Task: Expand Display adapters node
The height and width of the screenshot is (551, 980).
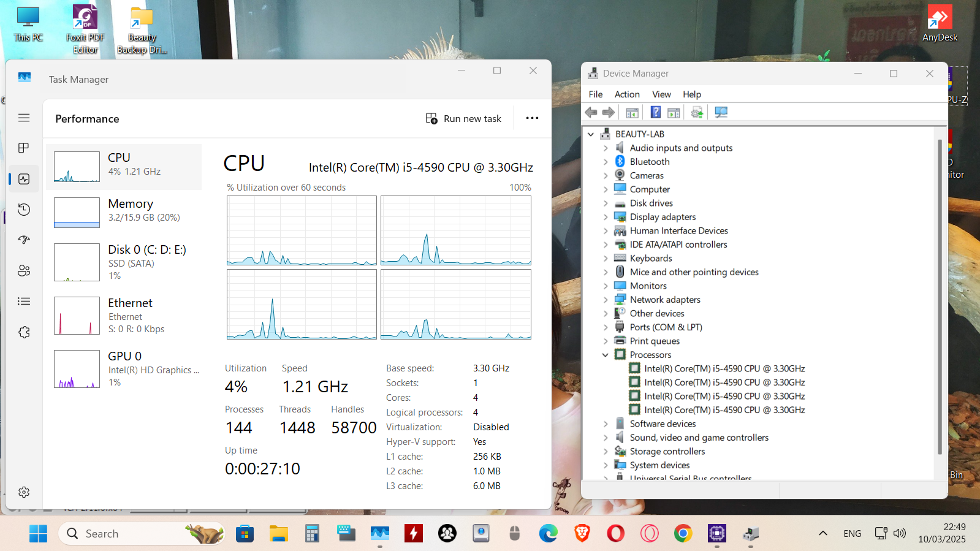Action: pyautogui.click(x=606, y=217)
